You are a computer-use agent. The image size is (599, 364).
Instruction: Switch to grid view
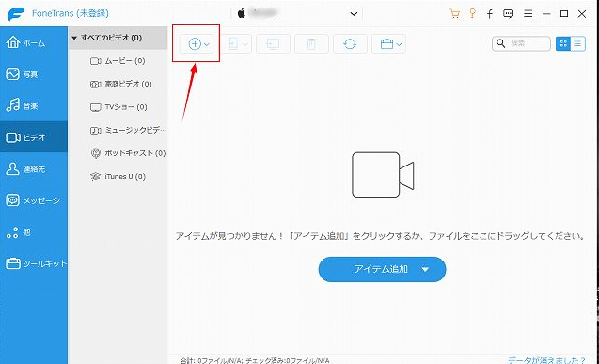click(563, 43)
